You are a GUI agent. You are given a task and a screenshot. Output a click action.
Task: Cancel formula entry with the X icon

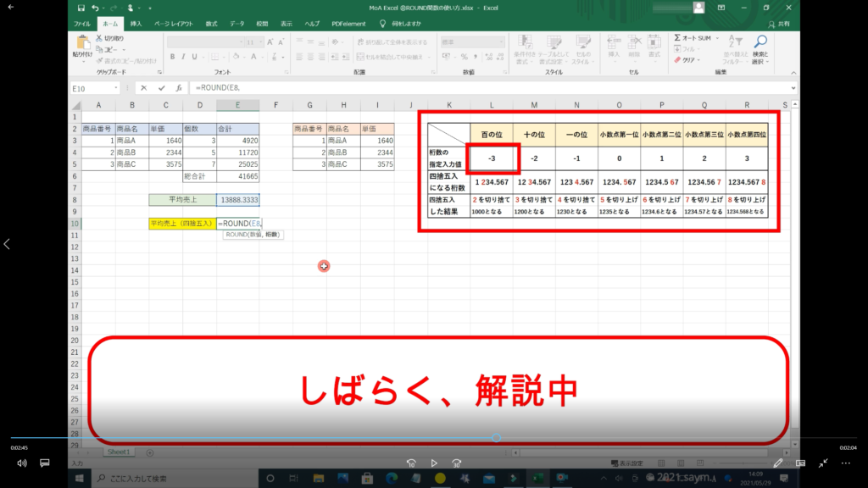pos(144,88)
